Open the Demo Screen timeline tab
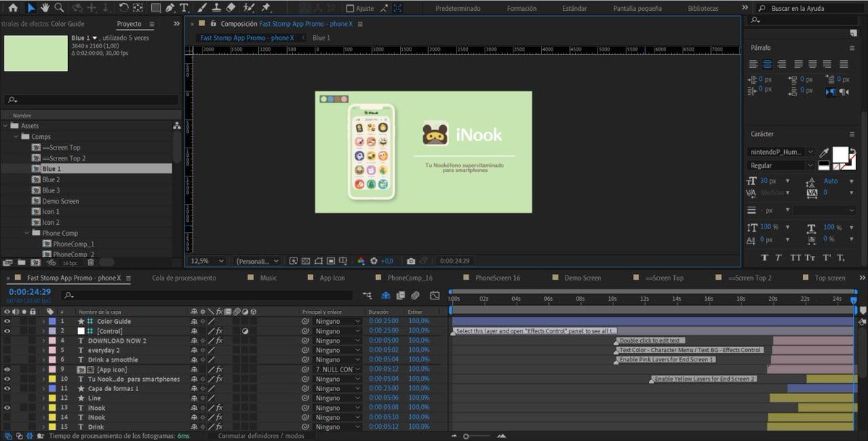Screen dimensions: 868x441 [582, 278]
